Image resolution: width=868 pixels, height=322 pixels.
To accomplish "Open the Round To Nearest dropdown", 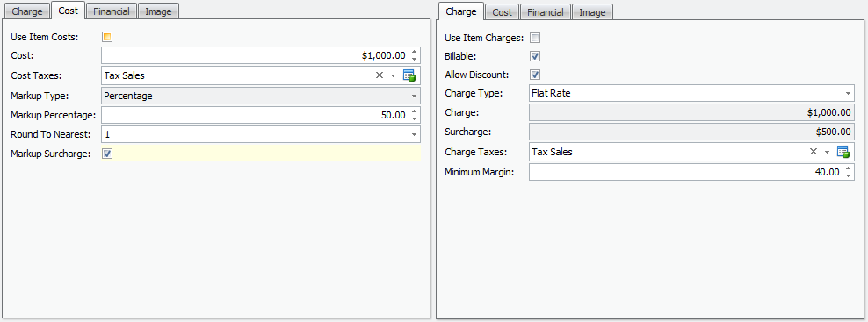I will pyautogui.click(x=414, y=134).
